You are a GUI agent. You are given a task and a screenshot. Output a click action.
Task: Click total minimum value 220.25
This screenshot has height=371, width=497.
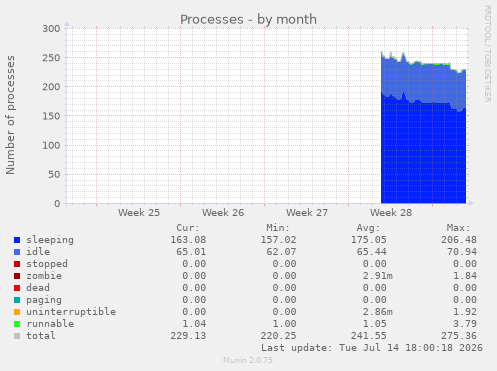278,336
